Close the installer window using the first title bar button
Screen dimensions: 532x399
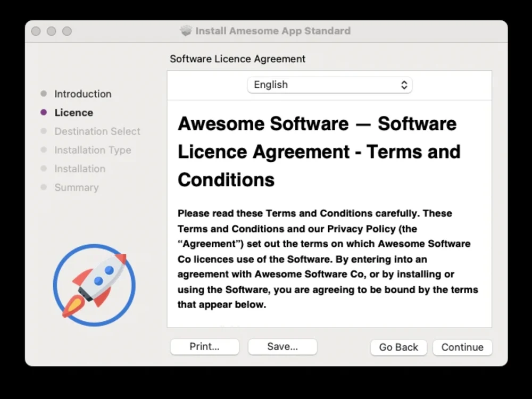click(36, 31)
